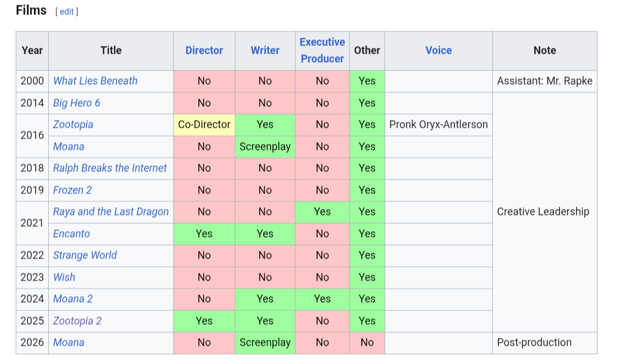Open Raya and the Last Dragon link
The width and height of the screenshot is (644, 363).
pos(111,212)
